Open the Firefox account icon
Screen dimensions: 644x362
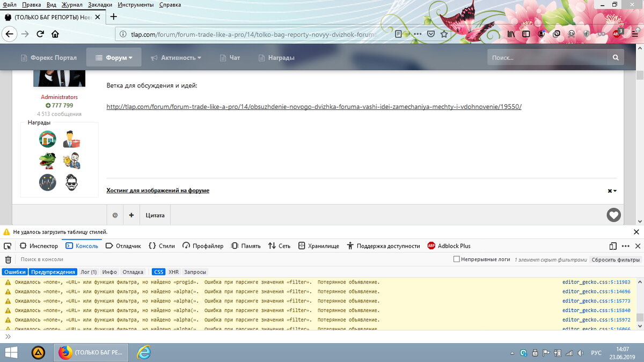coord(541,34)
